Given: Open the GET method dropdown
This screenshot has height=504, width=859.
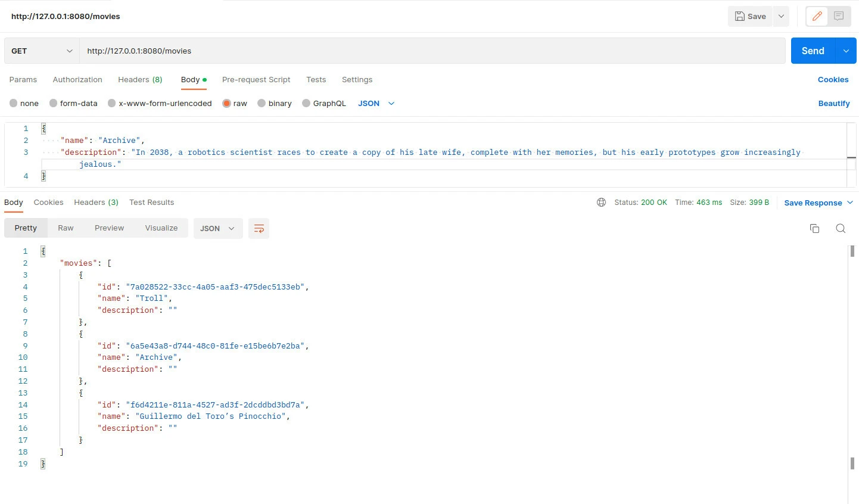Looking at the screenshot, I should pyautogui.click(x=42, y=51).
